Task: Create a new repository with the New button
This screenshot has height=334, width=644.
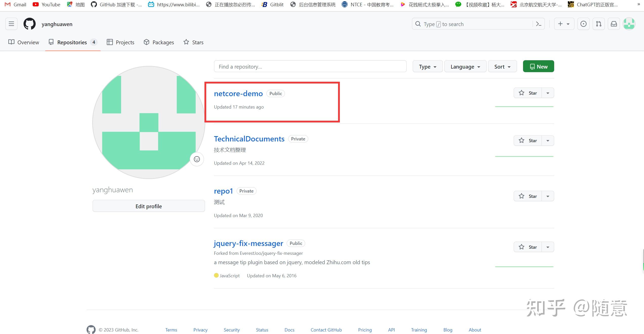Action: click(x=538, y=66)
